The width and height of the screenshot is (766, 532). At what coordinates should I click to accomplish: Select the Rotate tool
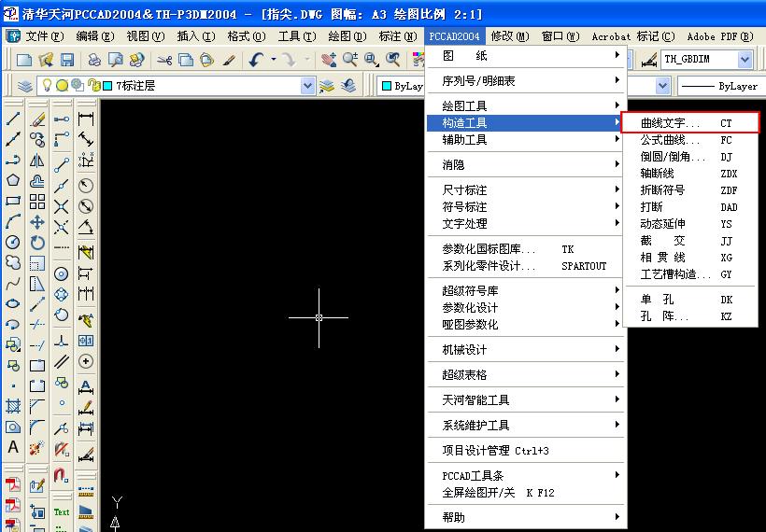(x=37, y=243)
